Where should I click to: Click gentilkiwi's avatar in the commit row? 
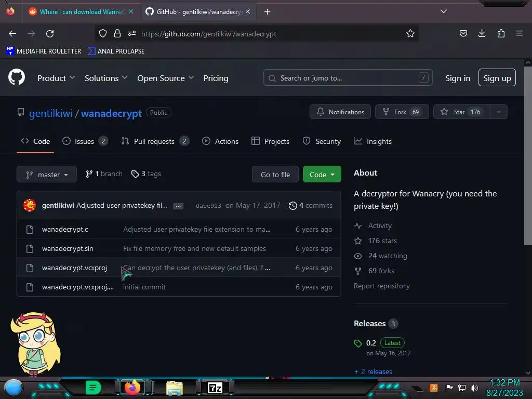click(x=30, y=205)
